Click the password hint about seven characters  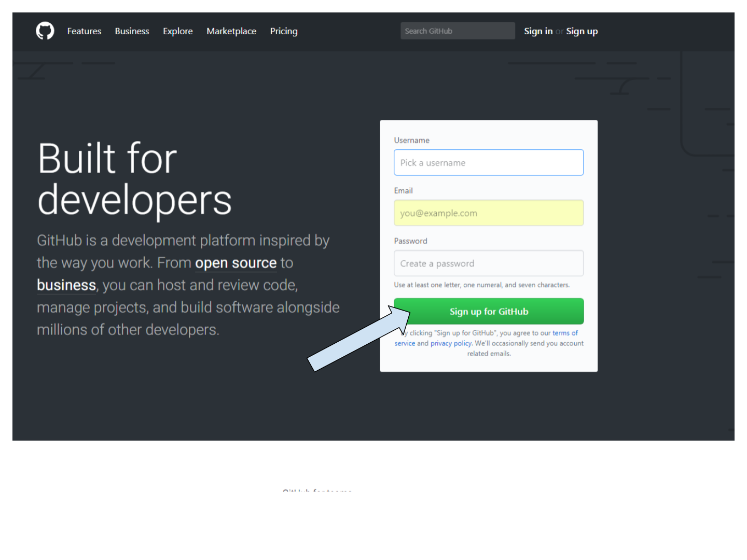[482, 285]
